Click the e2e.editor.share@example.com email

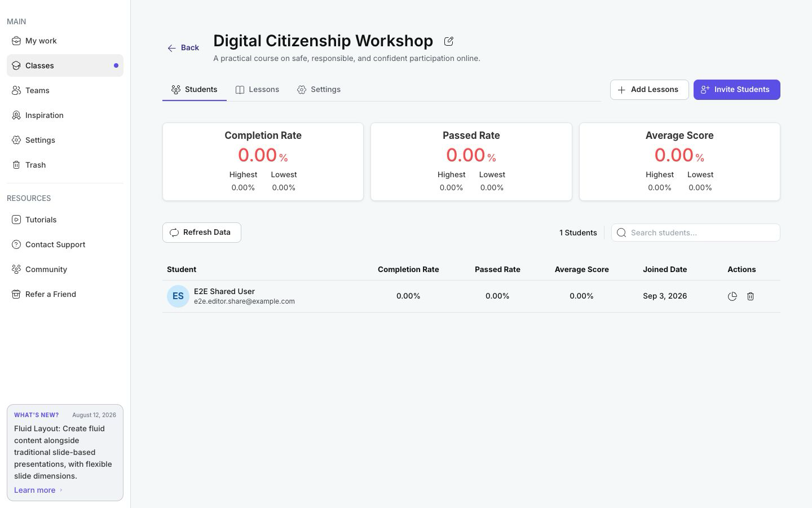point(244,301)
